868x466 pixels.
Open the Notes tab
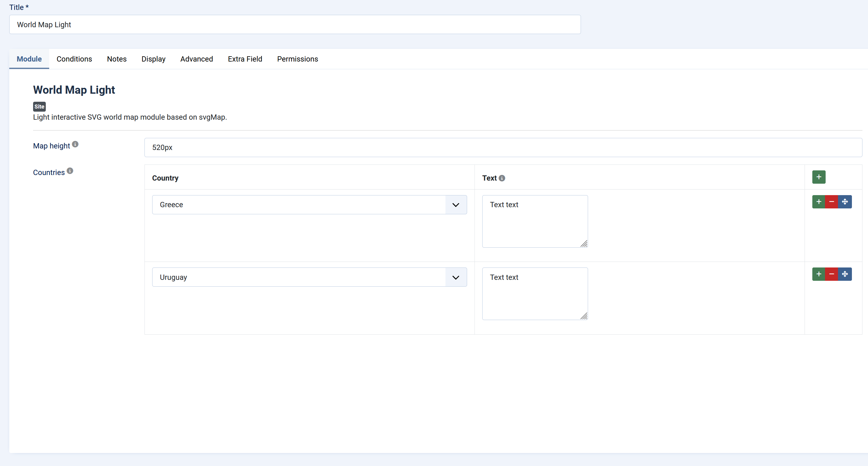click(117, 59)
